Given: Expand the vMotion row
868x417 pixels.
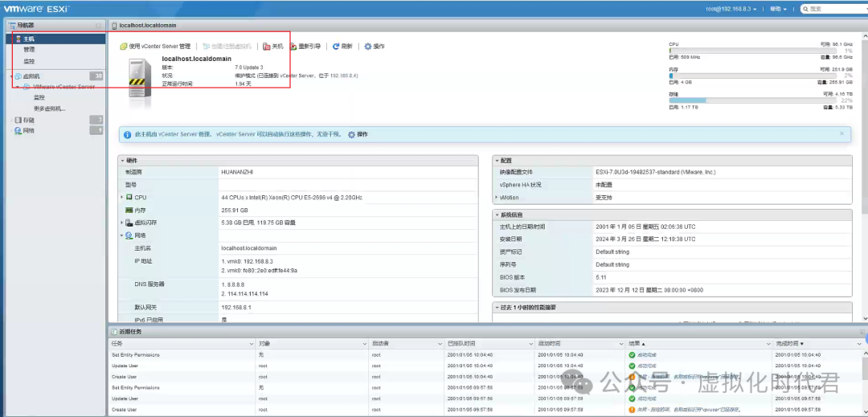Looking at the screenshot, I should click(496, 198).
